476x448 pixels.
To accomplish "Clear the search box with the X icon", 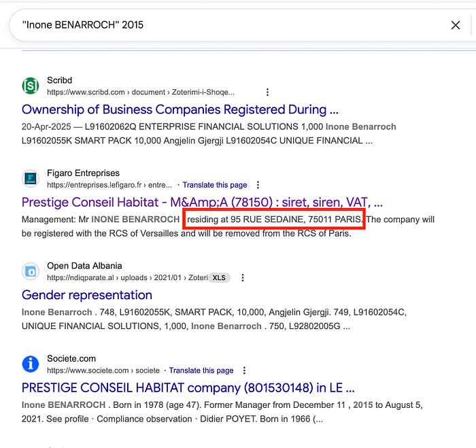I will point(456,25).
